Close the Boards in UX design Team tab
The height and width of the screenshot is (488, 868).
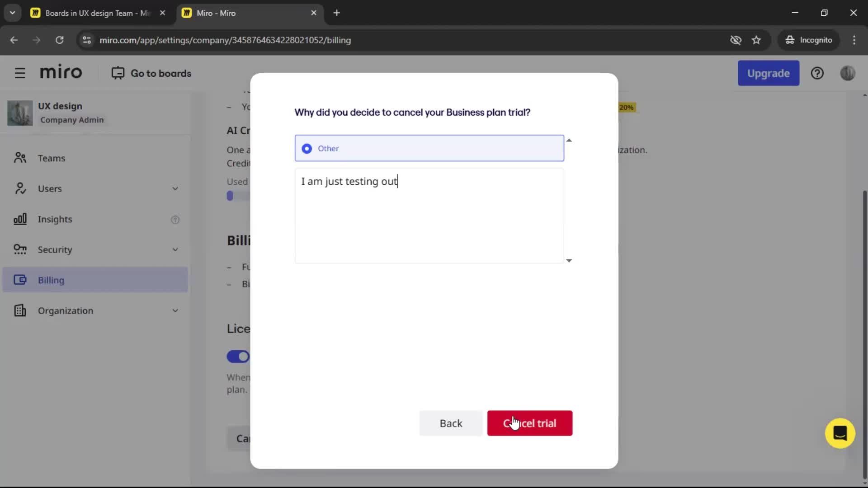tap(162, 13)
